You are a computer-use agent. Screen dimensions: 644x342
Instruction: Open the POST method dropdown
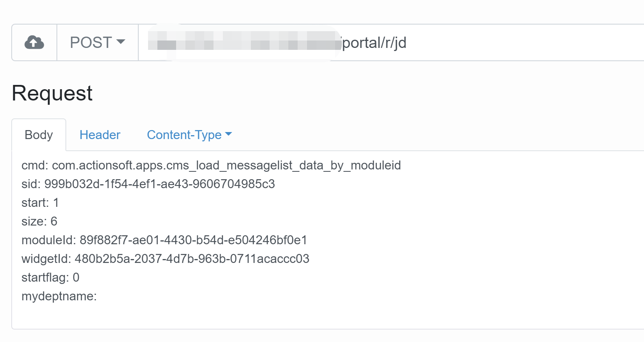tap(97, 42)
